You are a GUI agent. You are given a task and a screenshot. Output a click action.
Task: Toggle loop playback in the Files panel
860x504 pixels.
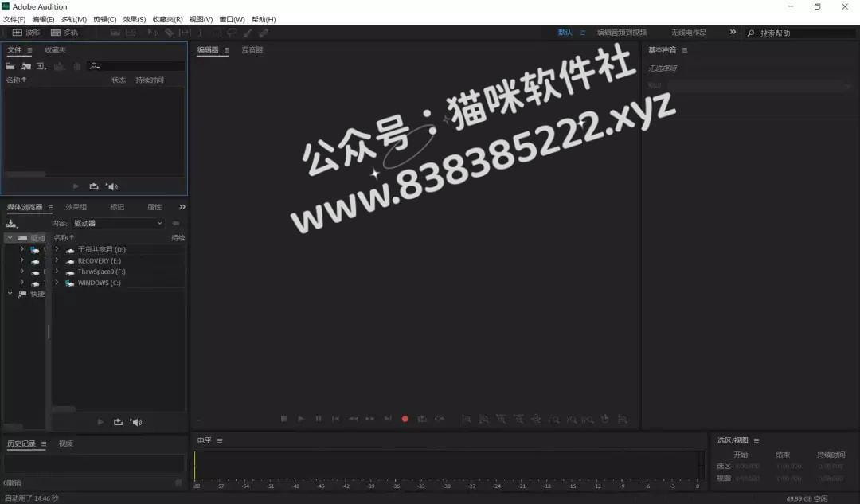pos(94,186)
